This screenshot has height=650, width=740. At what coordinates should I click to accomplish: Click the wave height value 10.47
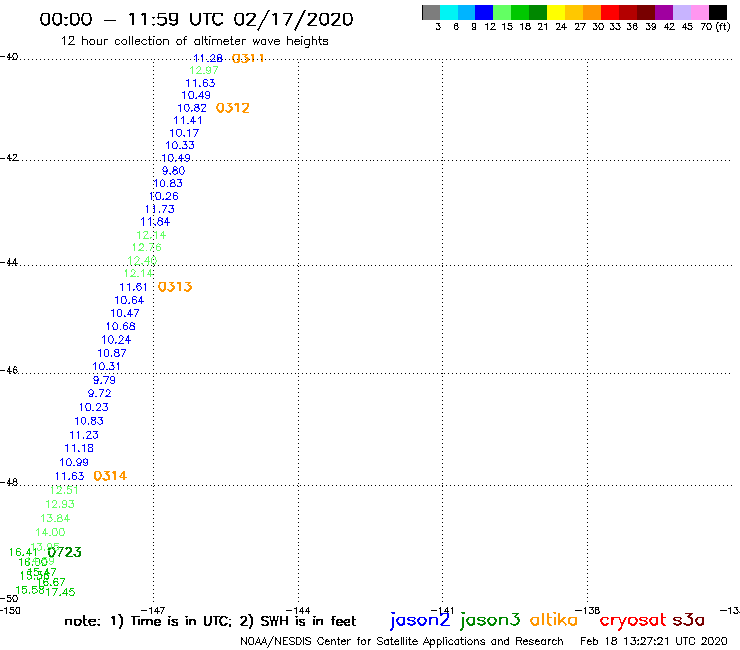point(125,313)
